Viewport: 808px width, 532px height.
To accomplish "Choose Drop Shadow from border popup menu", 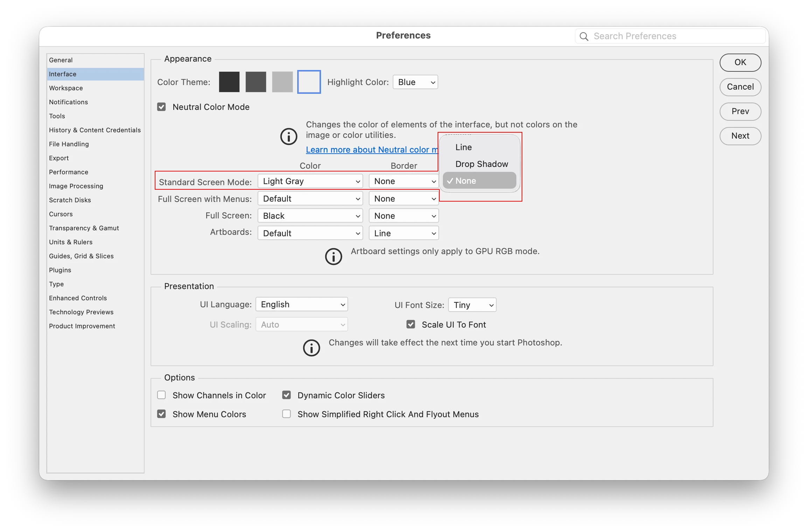I will (480, 164).
